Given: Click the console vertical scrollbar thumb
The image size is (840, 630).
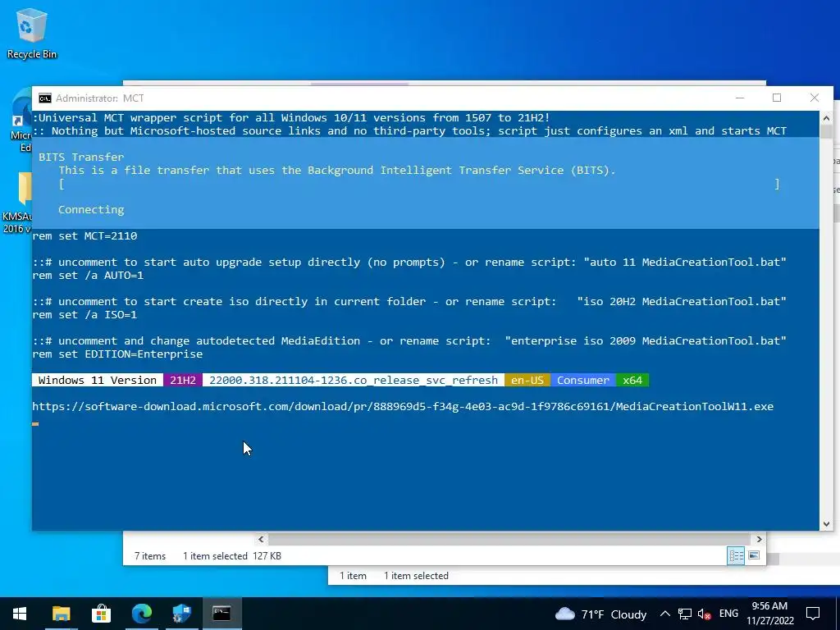Looking at the screenshot, I should click(x=826, y=132).
